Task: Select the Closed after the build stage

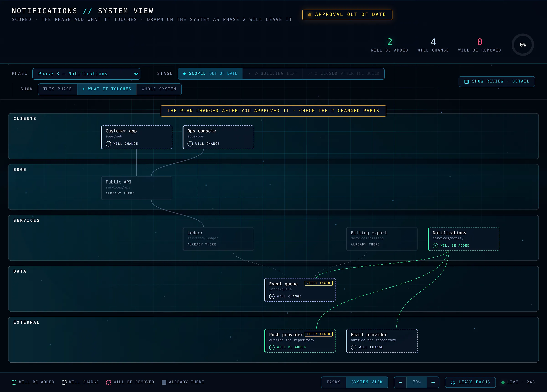Action: 343,74
